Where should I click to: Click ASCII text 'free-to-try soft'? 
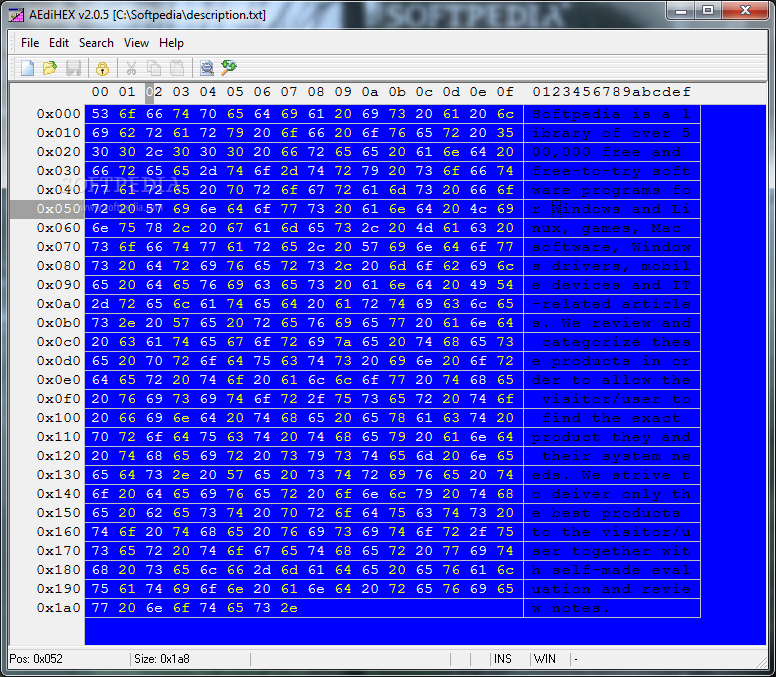(611, 171)
